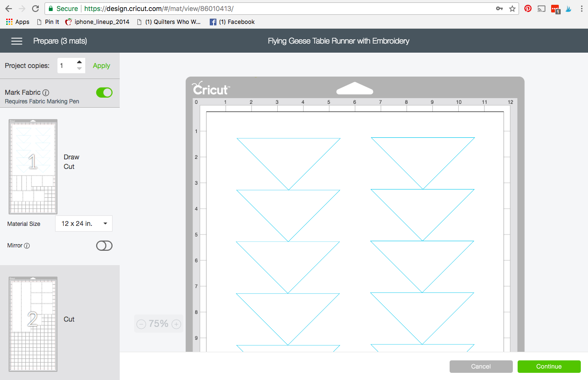Open the Material Size dropdown
Viewport: 588px width, 380px height.
tap(84, 224)
